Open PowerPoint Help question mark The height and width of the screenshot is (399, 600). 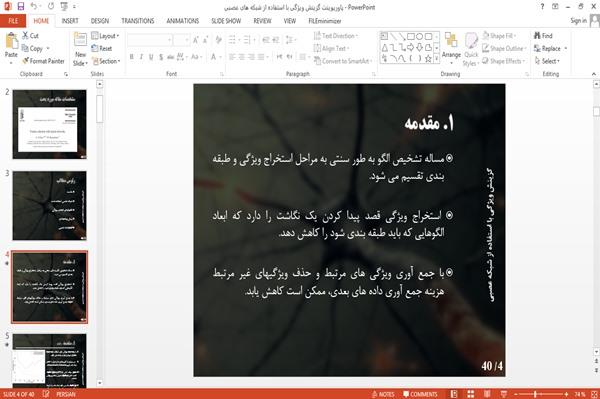coord(542,7)
